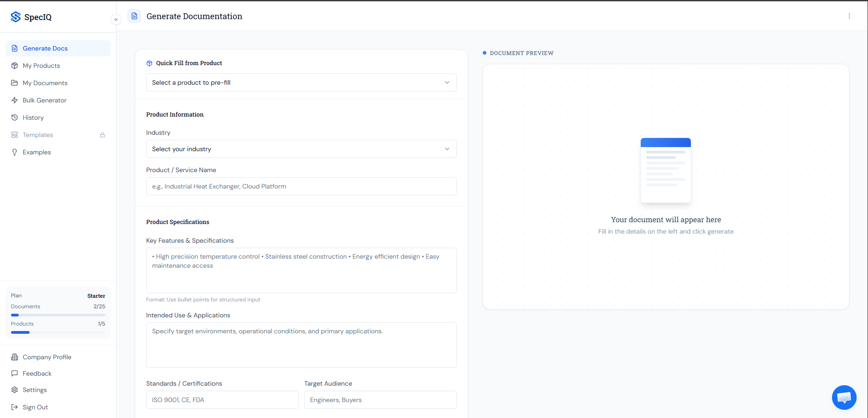The height and width of the screenshot is (418, 868).
Task: Click the History clock icon
Action: pyautogui.click(x=15, y=117)
